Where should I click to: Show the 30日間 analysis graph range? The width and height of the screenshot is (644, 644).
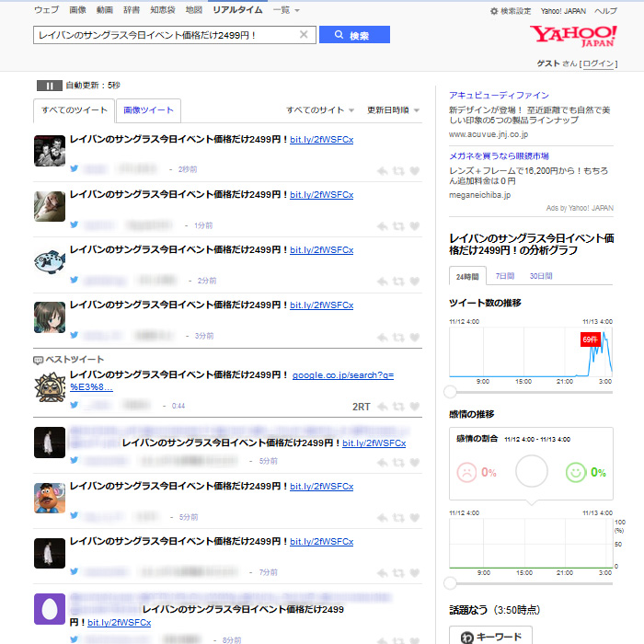[540, 276]
